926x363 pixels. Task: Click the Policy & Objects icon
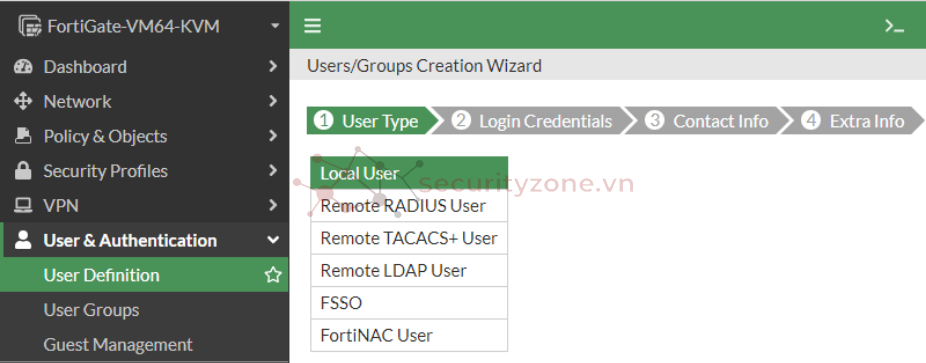[x=23, y=136]
